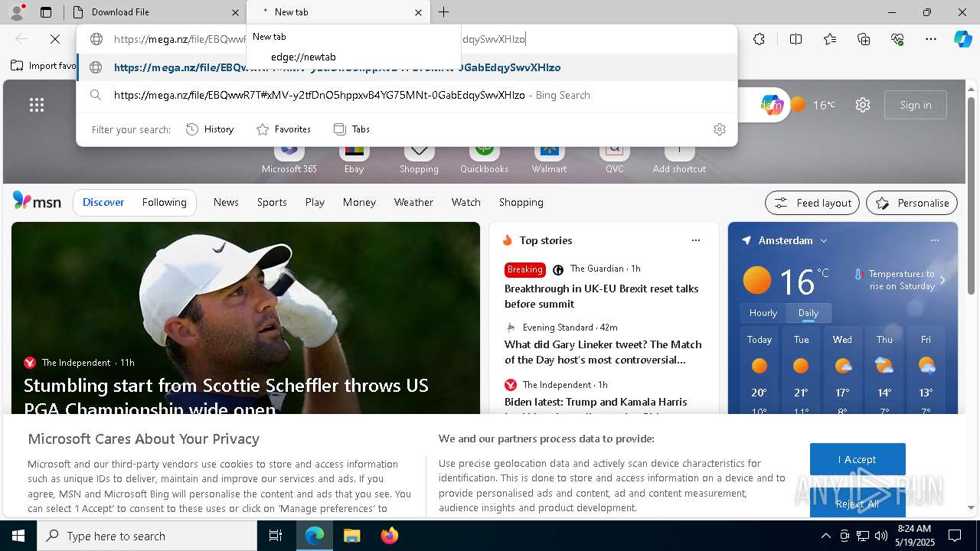Close the Download File tab
Image resolution: width=980 pixels, height=551 pixels.
click(x=235, y=12)
